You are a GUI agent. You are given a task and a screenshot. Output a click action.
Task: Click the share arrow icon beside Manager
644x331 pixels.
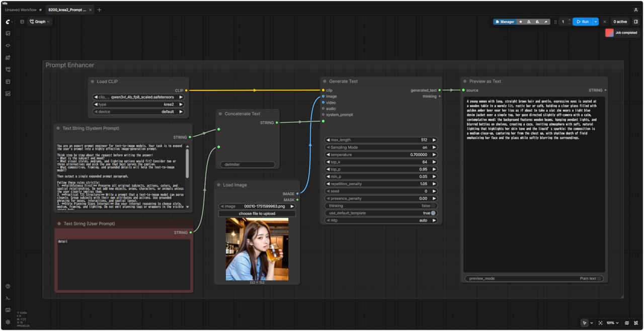coord(546,22)
